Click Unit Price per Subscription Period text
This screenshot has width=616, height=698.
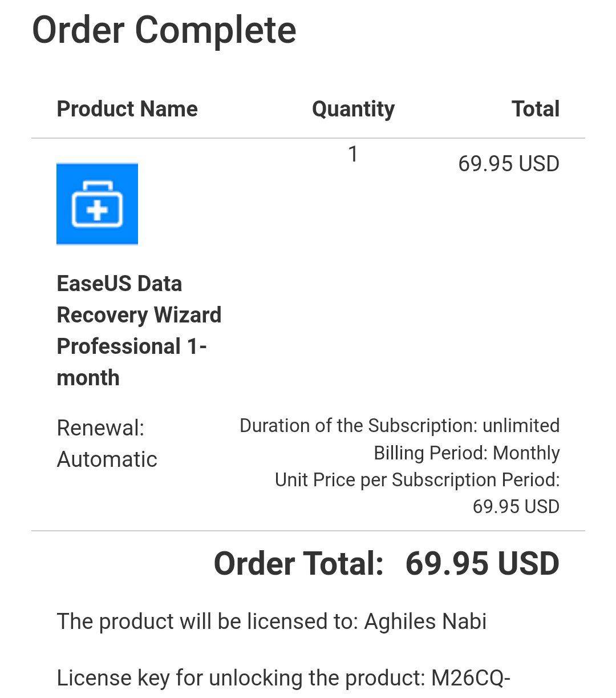coord(417,480)
